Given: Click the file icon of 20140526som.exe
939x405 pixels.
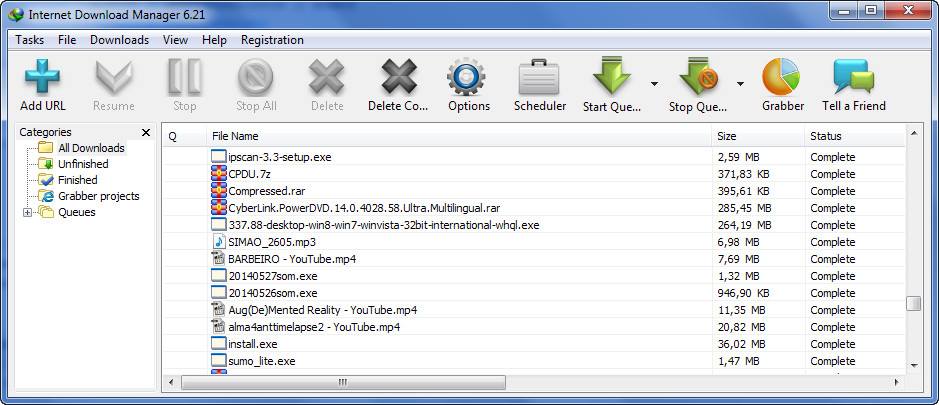Looking at the screenshot, I should coord(219,293).
